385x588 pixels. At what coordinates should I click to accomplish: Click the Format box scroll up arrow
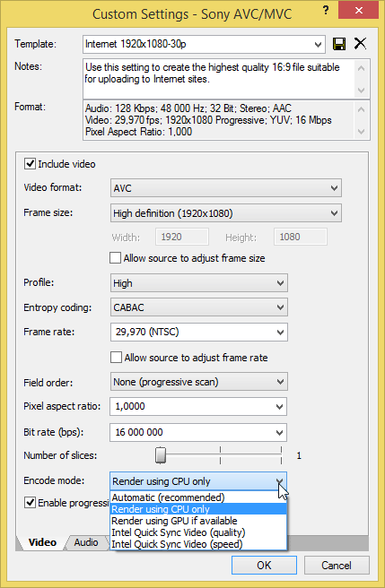click(362, 109)
